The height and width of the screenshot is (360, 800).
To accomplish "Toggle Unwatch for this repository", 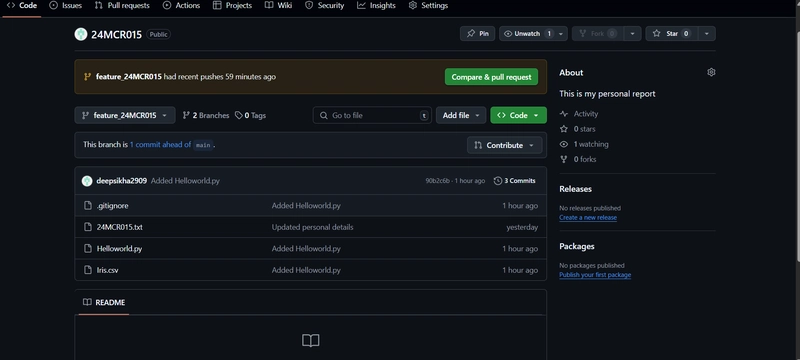I will 527,34.
